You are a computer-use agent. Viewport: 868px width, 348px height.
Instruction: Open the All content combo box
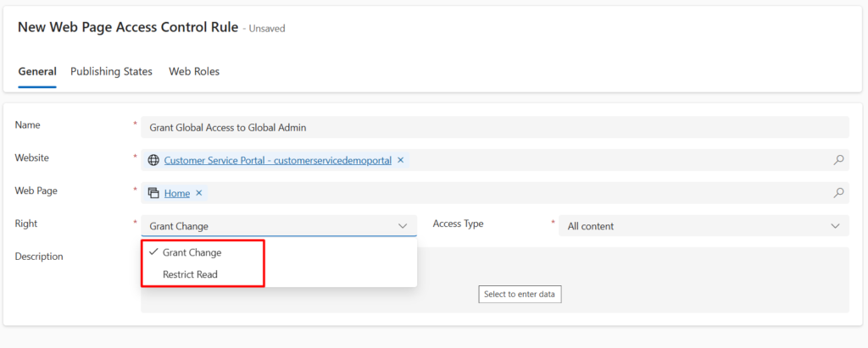click(704, 226)
